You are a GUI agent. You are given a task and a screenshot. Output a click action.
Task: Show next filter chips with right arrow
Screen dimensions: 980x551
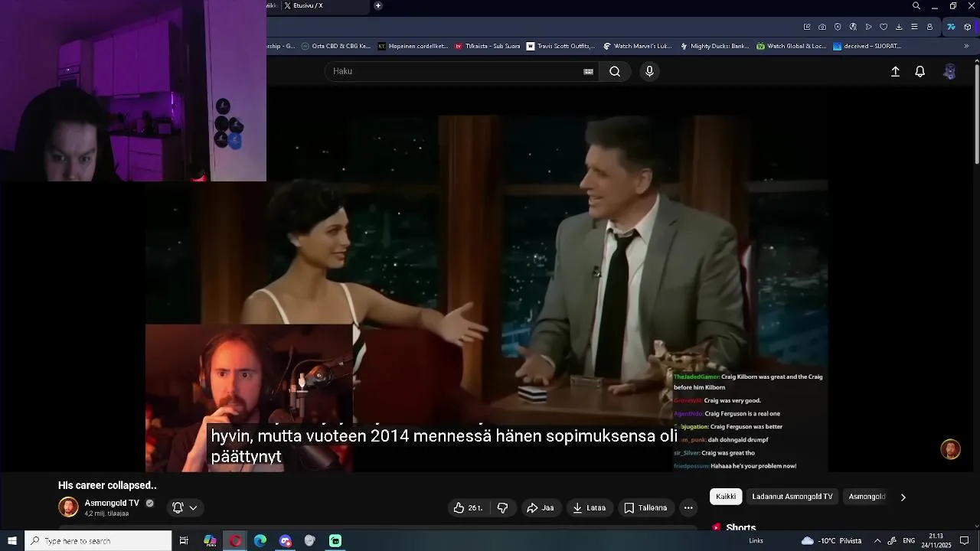(x=903, y=497)
